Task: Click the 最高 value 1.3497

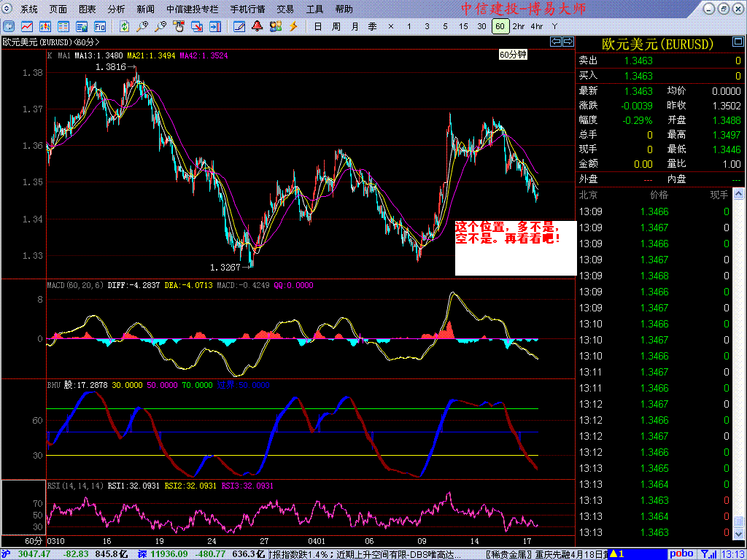Action: [727, 135]
